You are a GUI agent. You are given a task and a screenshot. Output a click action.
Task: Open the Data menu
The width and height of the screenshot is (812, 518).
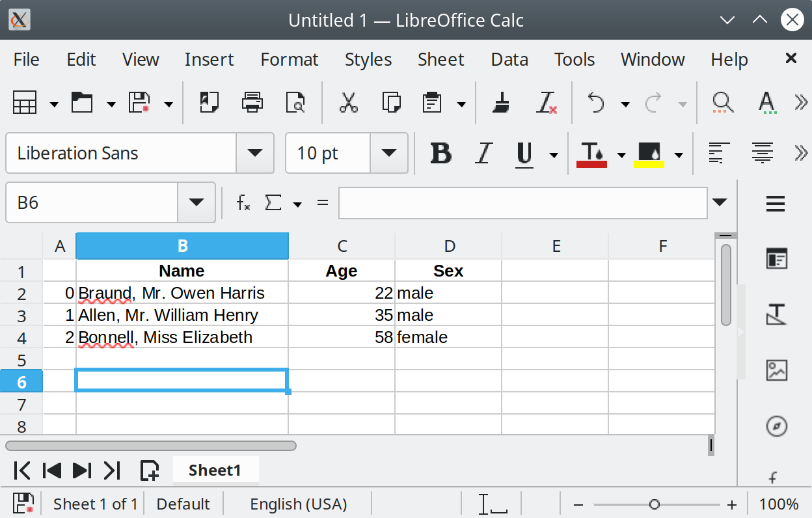click(509, 59)
